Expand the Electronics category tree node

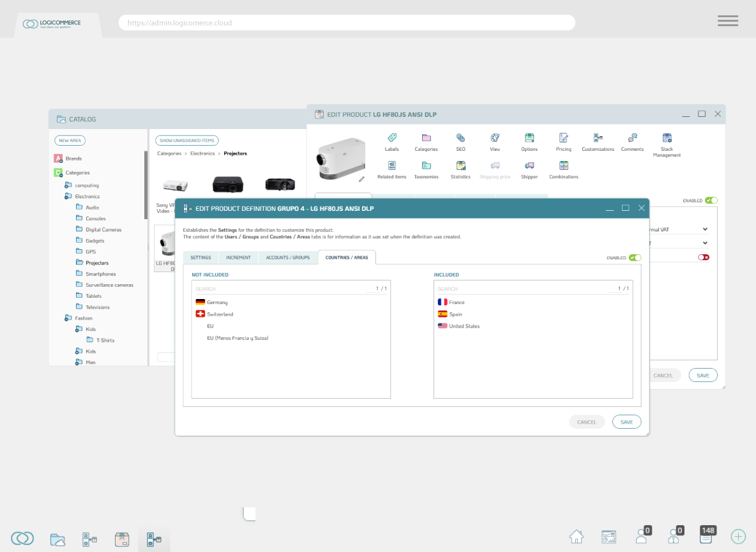68,196
